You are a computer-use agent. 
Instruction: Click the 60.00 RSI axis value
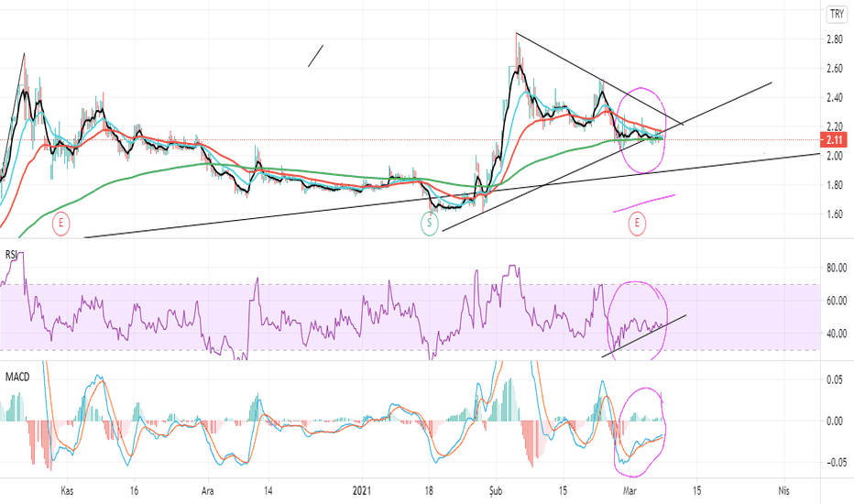(x=837, y=301)
